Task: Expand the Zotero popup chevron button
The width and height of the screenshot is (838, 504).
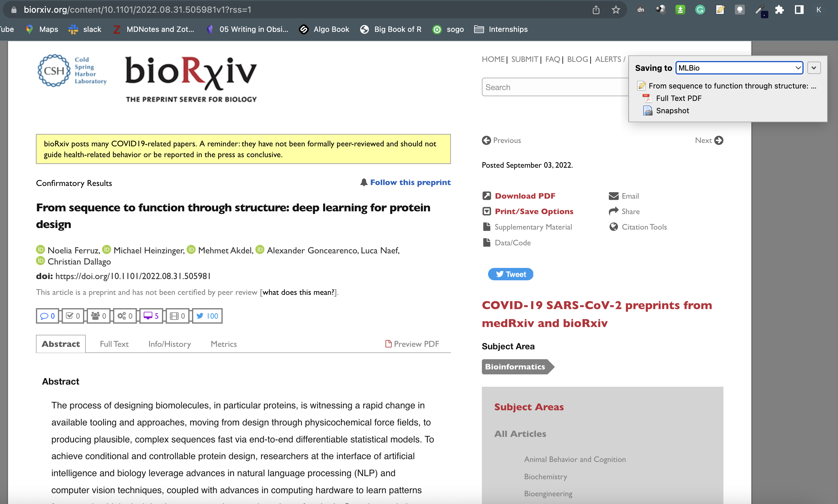Action: 814,68
